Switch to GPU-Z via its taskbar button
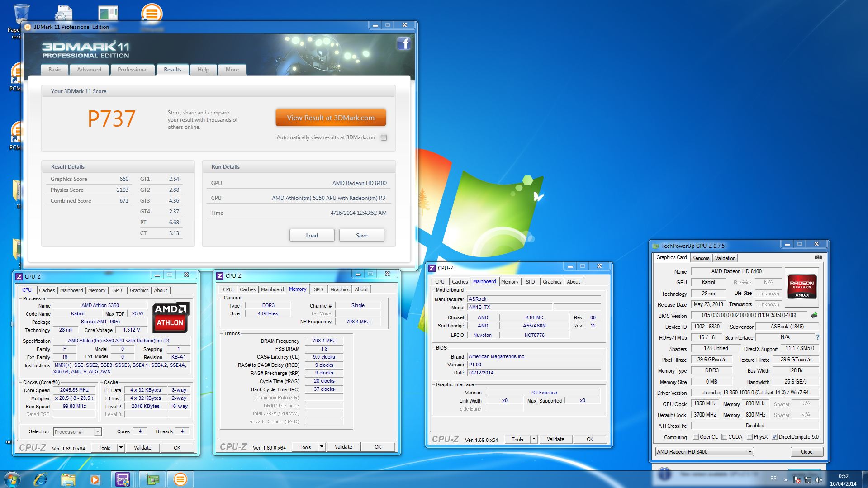868x488 pixels. pyautogui.click(x=152, y=479)
